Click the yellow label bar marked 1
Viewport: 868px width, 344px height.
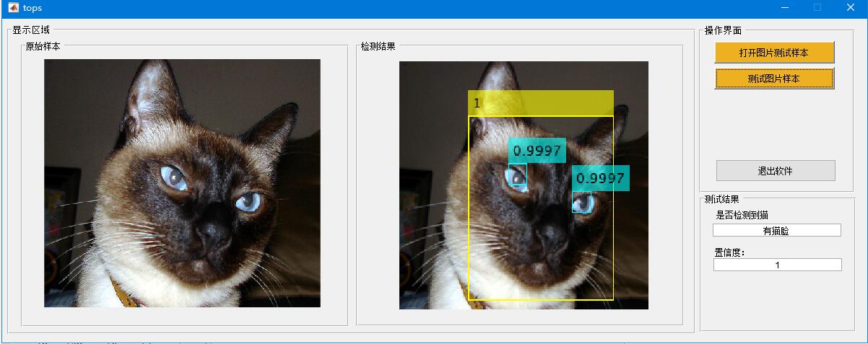pos(541,103)
